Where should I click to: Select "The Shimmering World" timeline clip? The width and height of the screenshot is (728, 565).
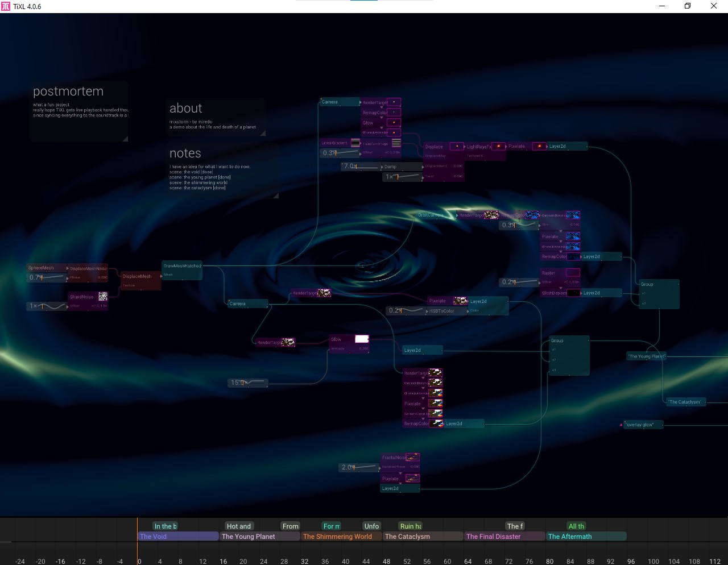[x=341, y=537]
